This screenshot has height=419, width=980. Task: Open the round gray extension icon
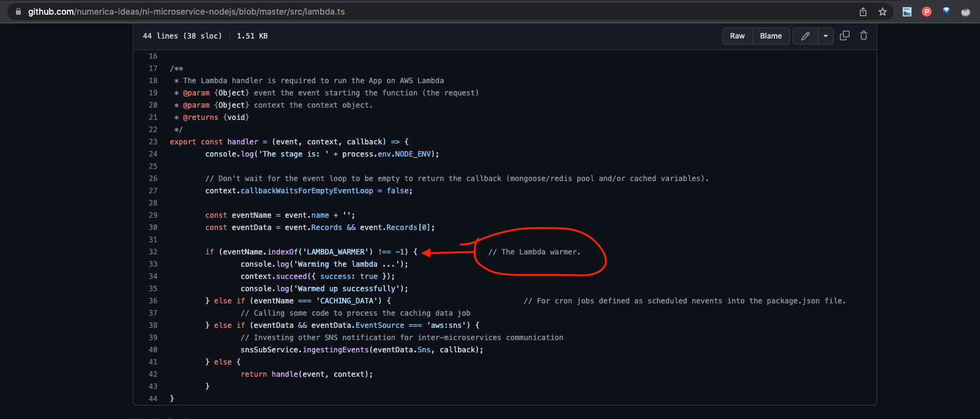point(966,12)
